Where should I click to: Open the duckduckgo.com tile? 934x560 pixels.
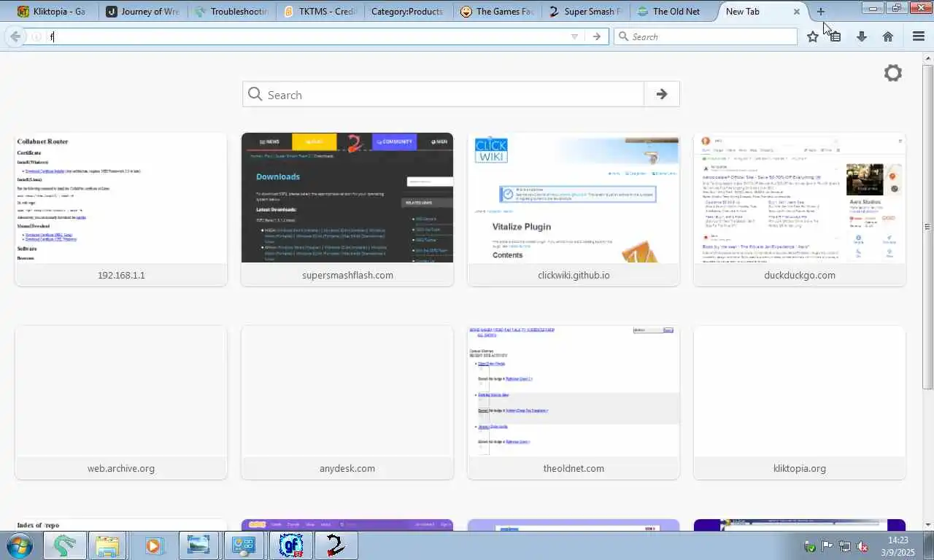click(800, 209)
